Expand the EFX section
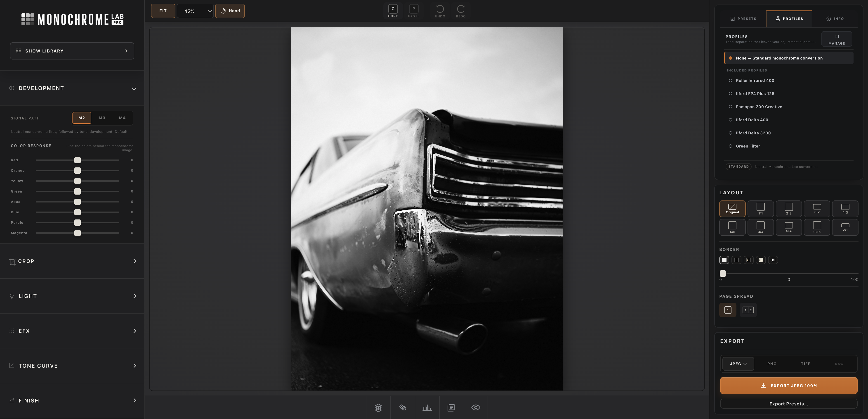Viewport: 868px width, 419px height. (72, 331)
